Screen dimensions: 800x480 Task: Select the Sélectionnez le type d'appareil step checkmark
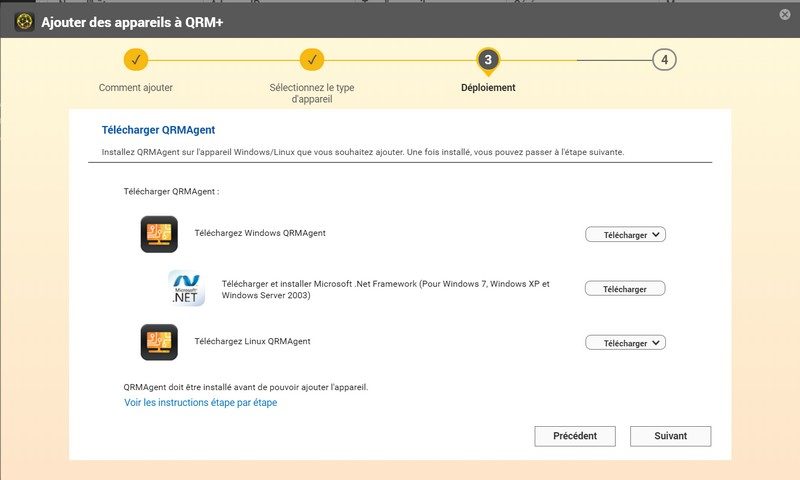pos(312,60)
